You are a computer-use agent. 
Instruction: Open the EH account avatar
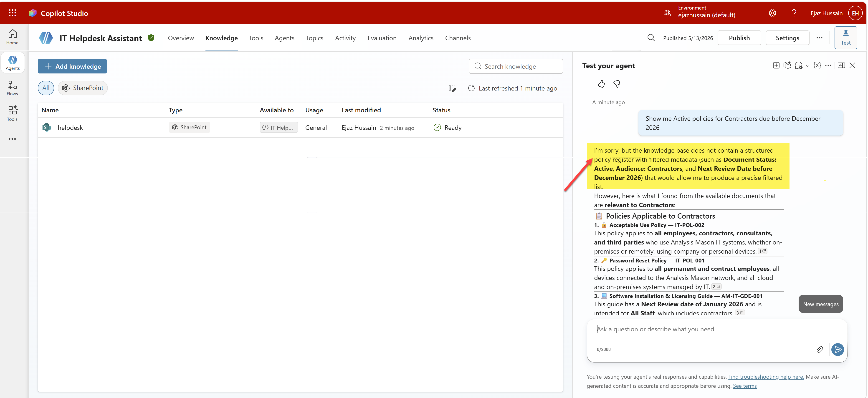pos(855,13)
